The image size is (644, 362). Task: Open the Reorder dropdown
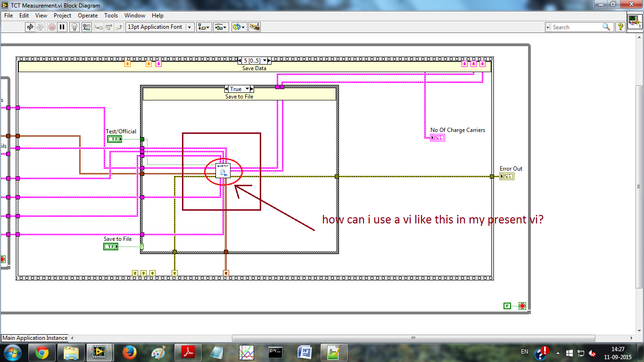pyautogui.click(x=239, y=27)
